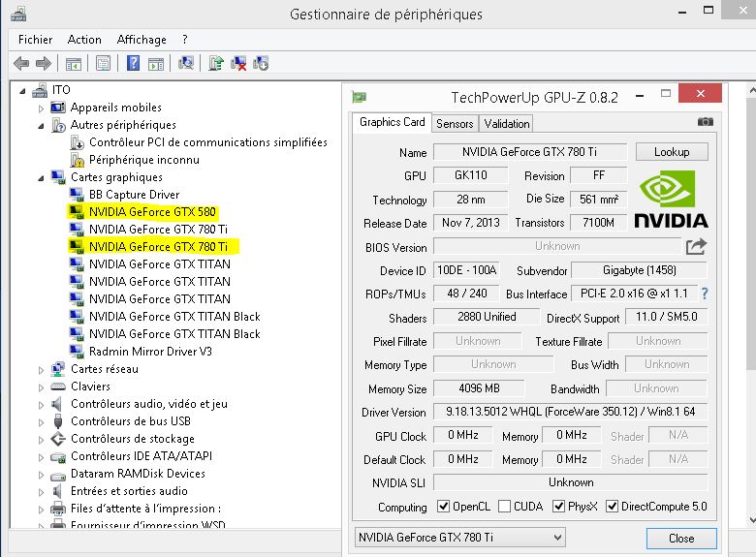Image resolution: width=756 pixels, height=557 pixels.
Task: Toggle the CUDA checkbox
Action: coord(504,506)
